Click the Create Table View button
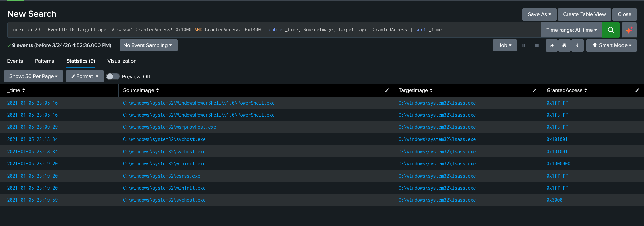 pos(585,14)
